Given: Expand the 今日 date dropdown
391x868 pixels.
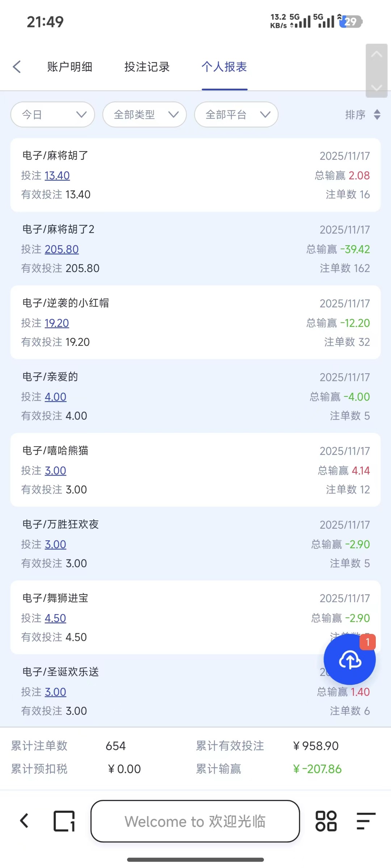Looking at the screenshot, I should [x=53, y=115].
